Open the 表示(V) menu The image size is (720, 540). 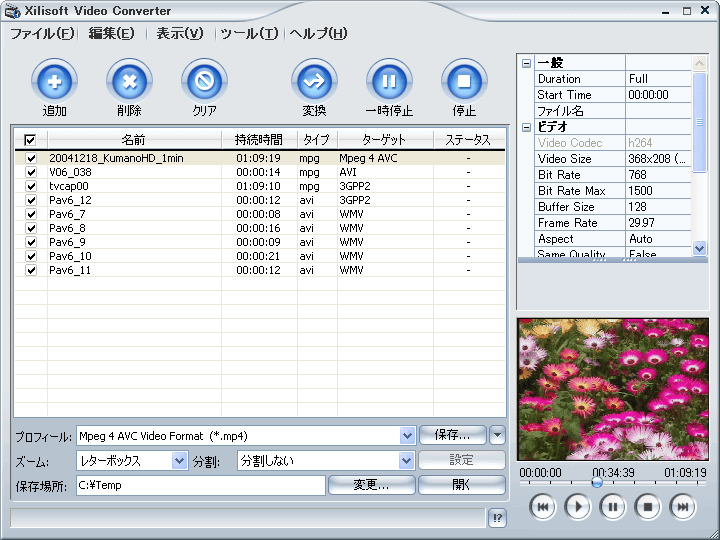coord(180,34)
